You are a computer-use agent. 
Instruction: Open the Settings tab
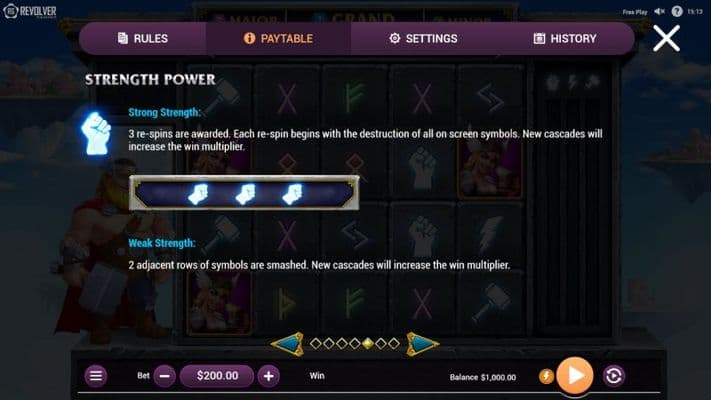tap(423, 39)
